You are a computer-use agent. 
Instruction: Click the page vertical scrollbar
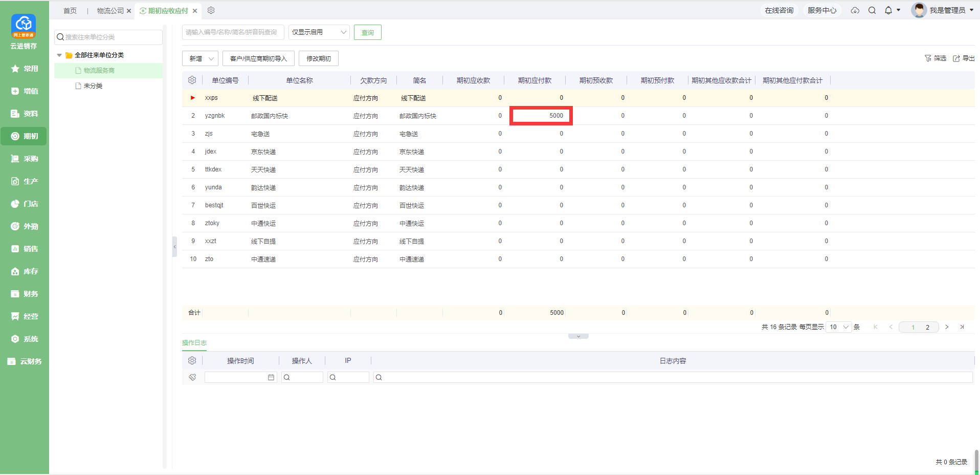pos(976,462)
